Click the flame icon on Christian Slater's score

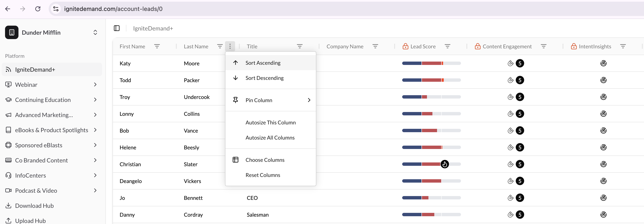(445, 164)
